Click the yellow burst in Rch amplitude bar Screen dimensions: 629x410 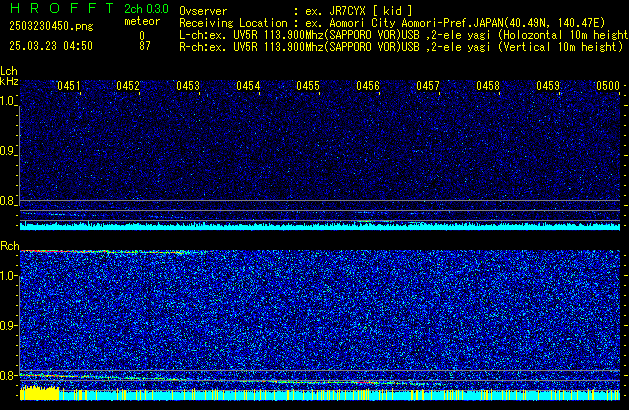(39, 393)
